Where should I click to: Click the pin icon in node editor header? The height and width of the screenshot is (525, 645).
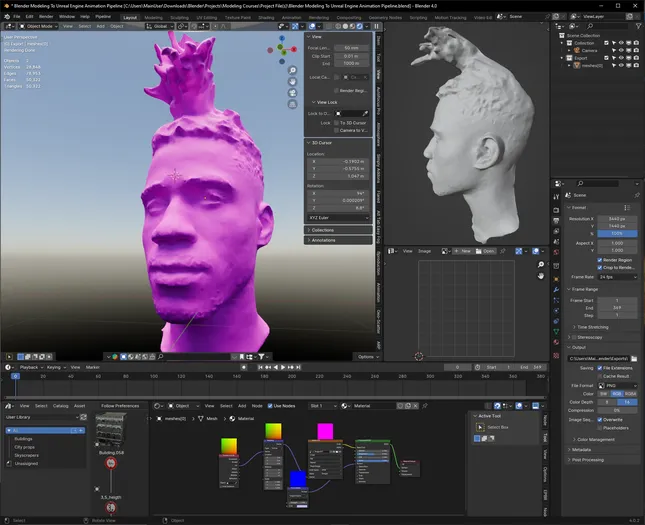(425, 406)
